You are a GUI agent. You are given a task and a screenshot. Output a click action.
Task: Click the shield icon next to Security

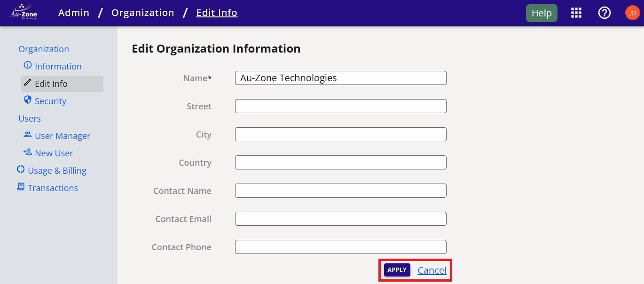point(28,100)
